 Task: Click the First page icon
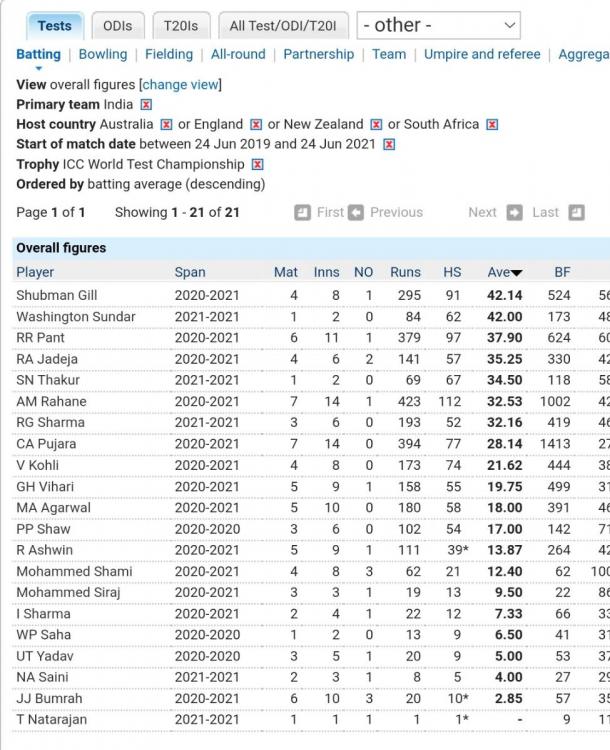coord(302,212)
